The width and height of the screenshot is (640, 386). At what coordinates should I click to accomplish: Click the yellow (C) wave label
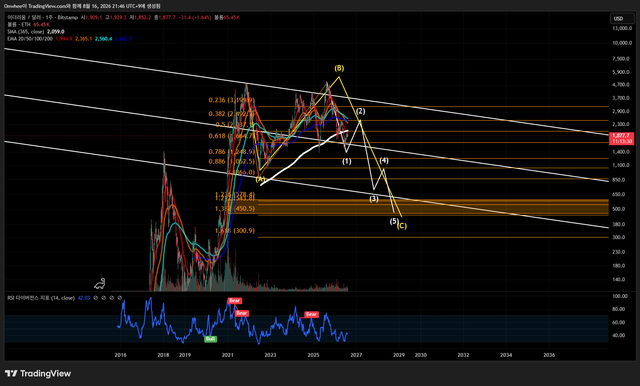coord(402,226)
